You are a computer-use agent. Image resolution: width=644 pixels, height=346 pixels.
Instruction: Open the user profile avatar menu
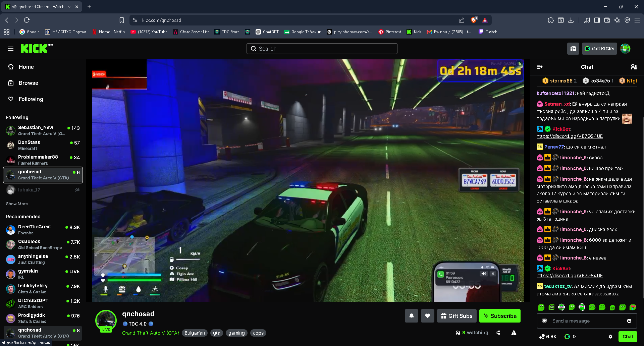pos(625,49)
